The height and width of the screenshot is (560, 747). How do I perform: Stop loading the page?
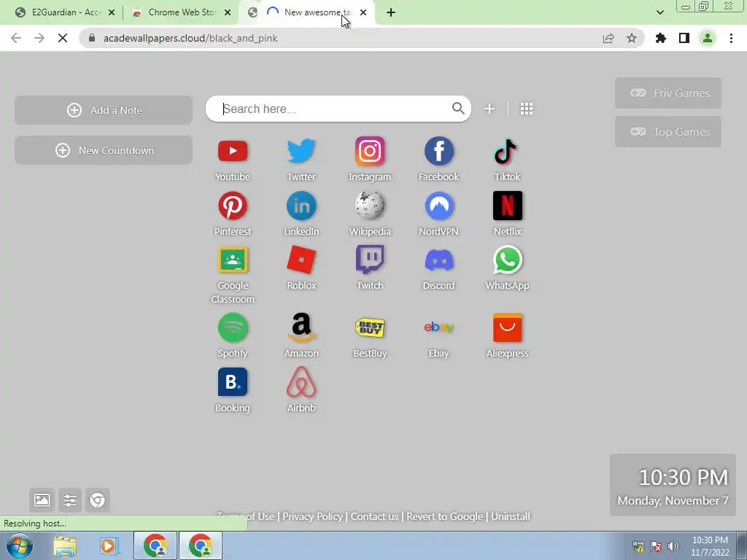63,38
